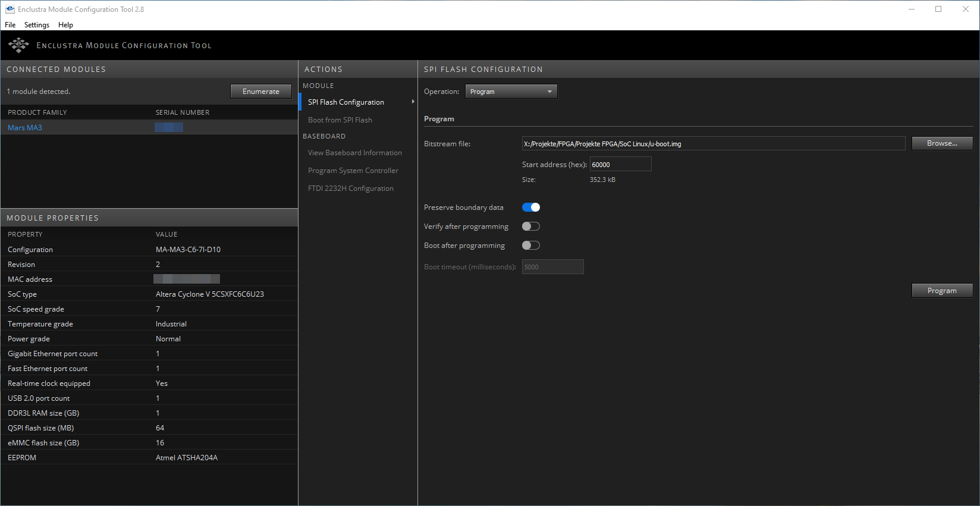
Task: Minimize the Enclustra tool window
Action: click(912, 9)
